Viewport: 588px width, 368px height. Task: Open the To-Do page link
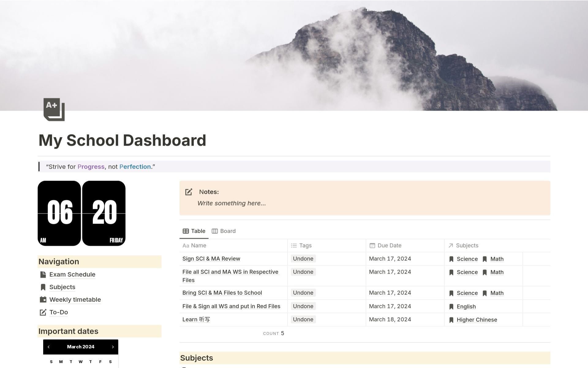tap(58, 312)
